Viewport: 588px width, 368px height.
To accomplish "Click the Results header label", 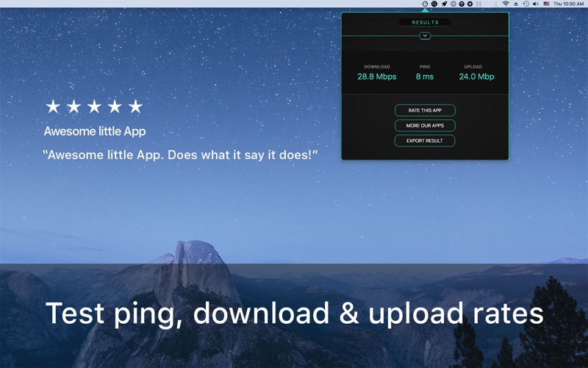I will point(425,23).
